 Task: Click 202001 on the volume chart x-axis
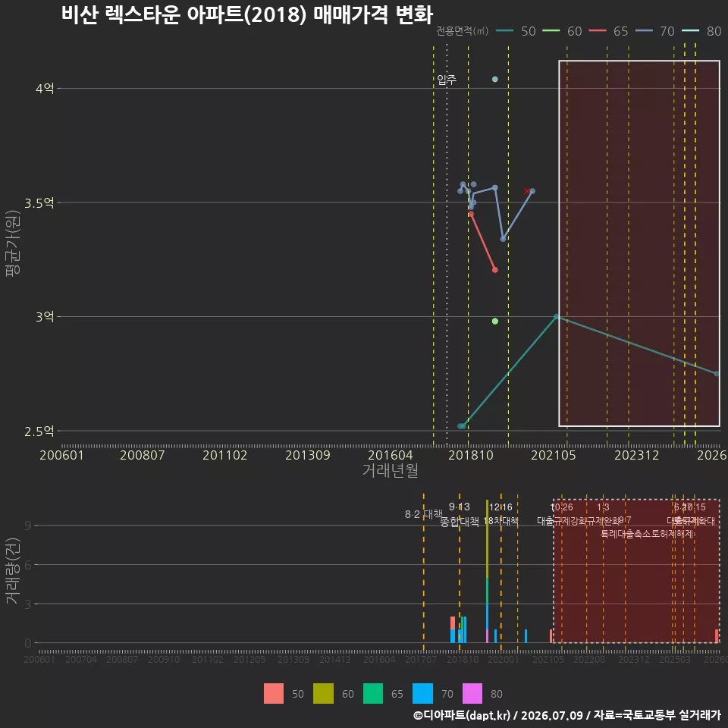[x=504, y=659]
